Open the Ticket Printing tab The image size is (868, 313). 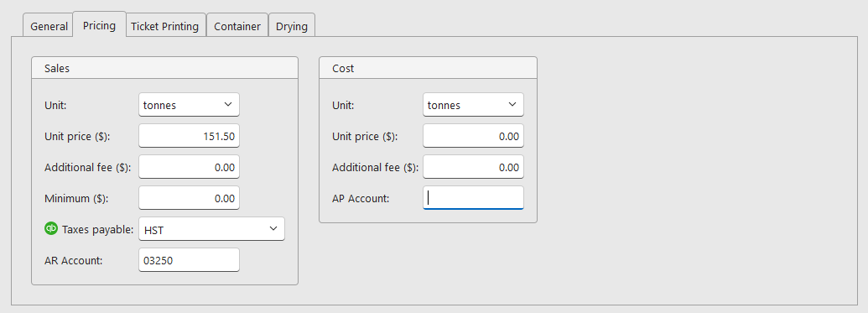click(x=164, y=26)
